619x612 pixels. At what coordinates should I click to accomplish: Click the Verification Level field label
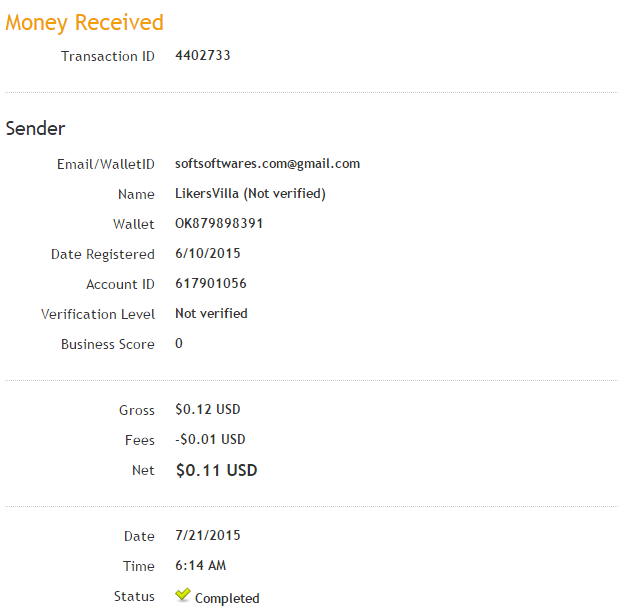pyautogui.click(x=98, y=314)
